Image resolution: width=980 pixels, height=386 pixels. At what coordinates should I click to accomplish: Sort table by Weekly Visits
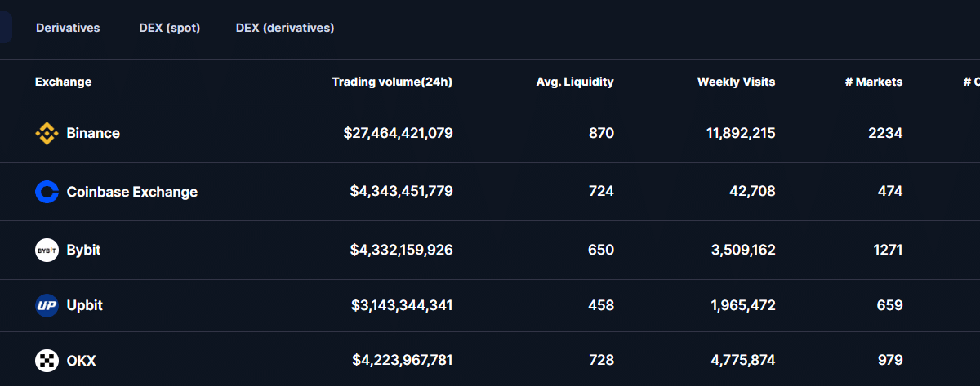coord(736,82)
